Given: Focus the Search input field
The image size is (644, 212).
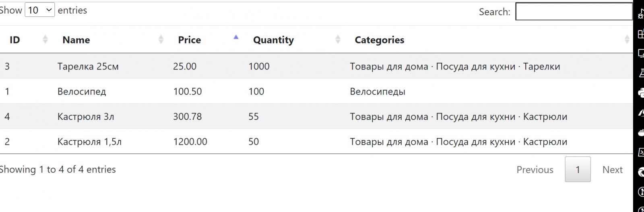Looking at the screenshot, I should point(574,12).
